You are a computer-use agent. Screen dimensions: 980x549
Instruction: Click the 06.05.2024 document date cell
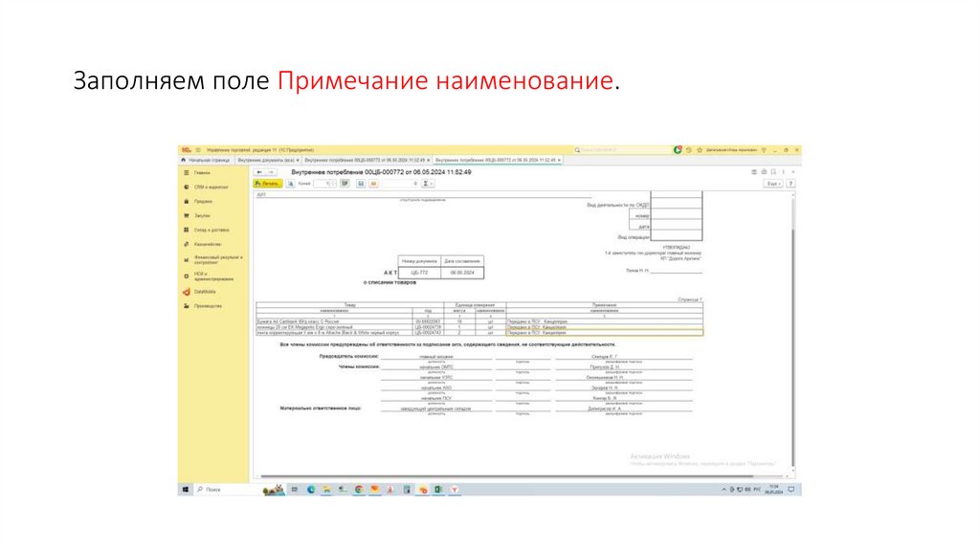pos(462,273)
